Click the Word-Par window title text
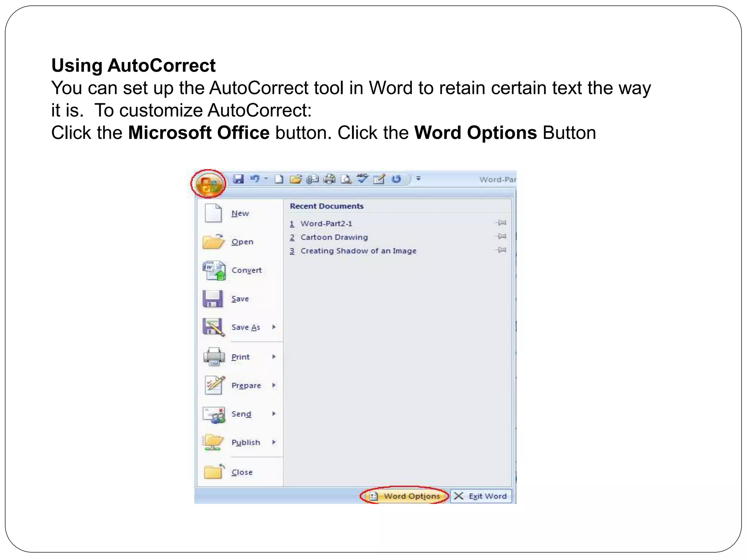This screenshot has height=560, width=747. pos(498,180)
